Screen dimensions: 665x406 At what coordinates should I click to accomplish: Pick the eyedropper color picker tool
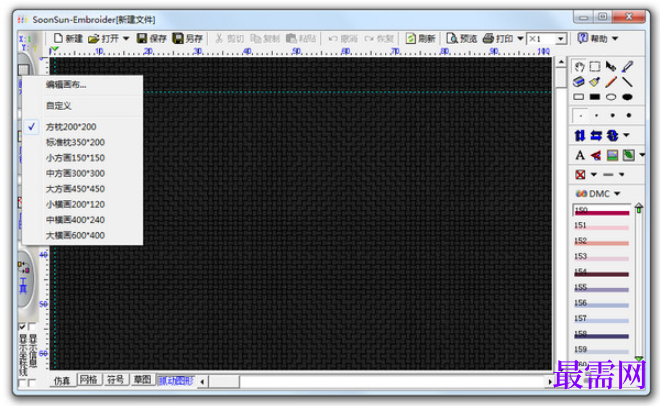pos(627,67)
